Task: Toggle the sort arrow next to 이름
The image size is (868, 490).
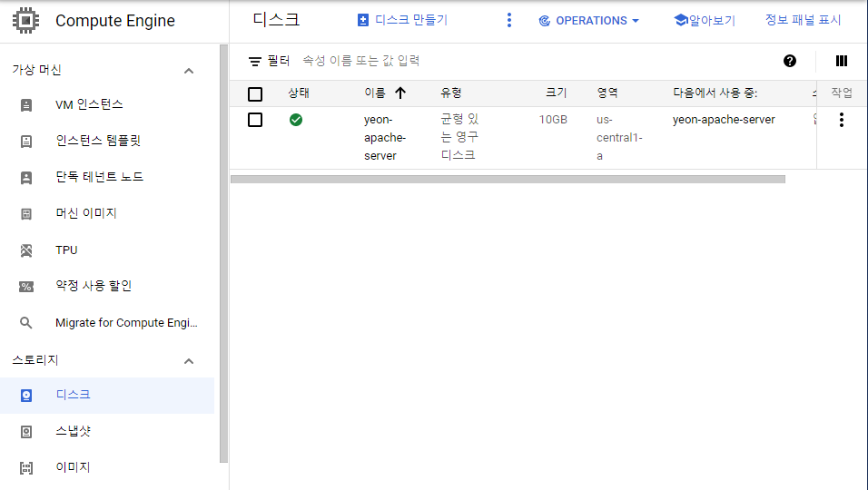Action: [x=400, y=93]
